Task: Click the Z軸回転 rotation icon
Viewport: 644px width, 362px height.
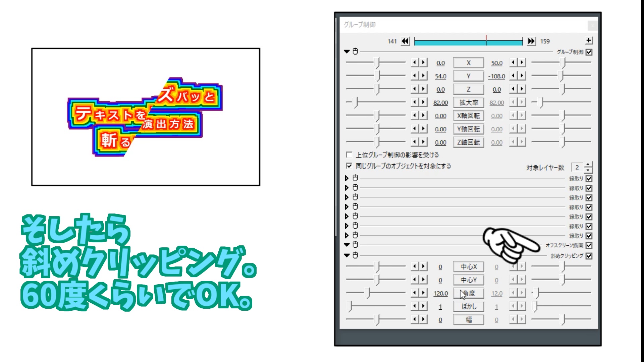Action: coord(468,142)
